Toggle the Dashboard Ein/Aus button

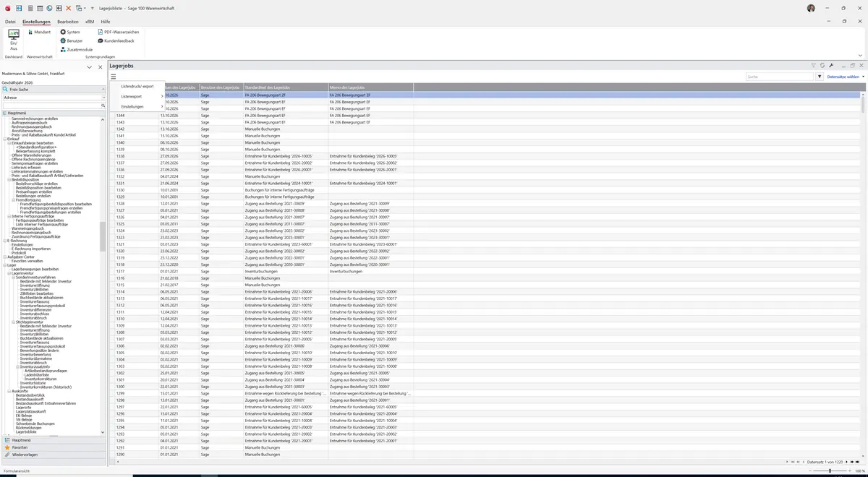coord(13,39)
